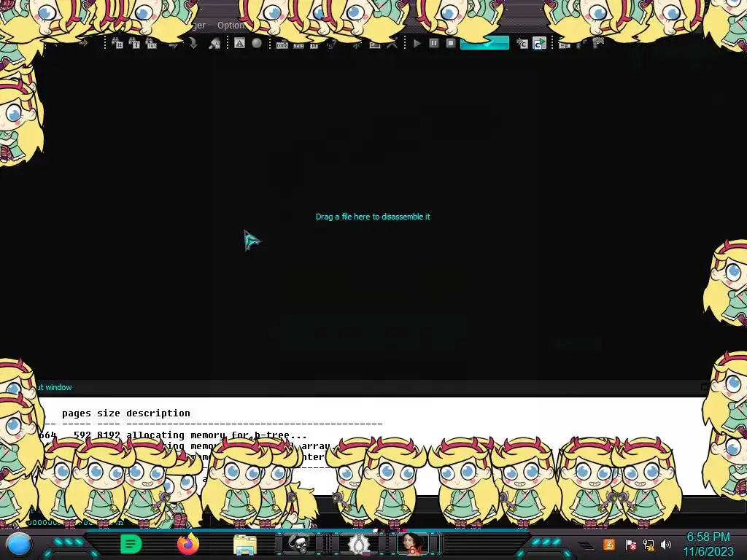This screenshot has height=560, width=747.
Task: Open the volume speaker tray icon
Action: tap(666, 544)
